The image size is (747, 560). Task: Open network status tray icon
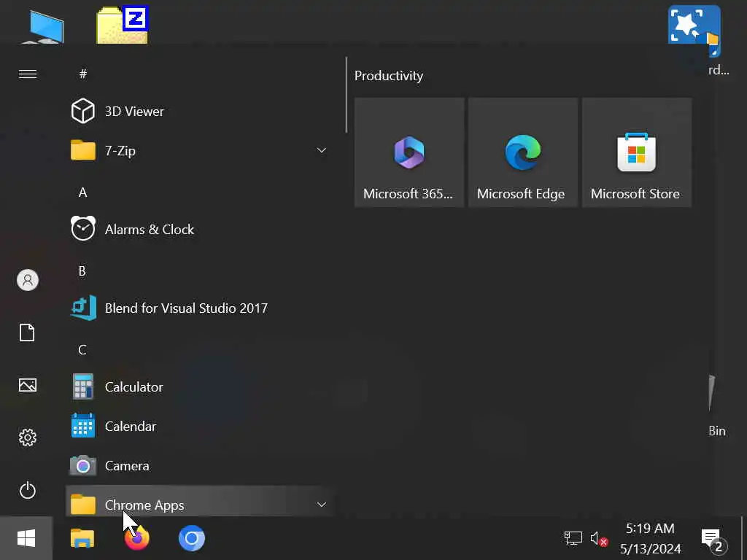[x=573, y=539]
